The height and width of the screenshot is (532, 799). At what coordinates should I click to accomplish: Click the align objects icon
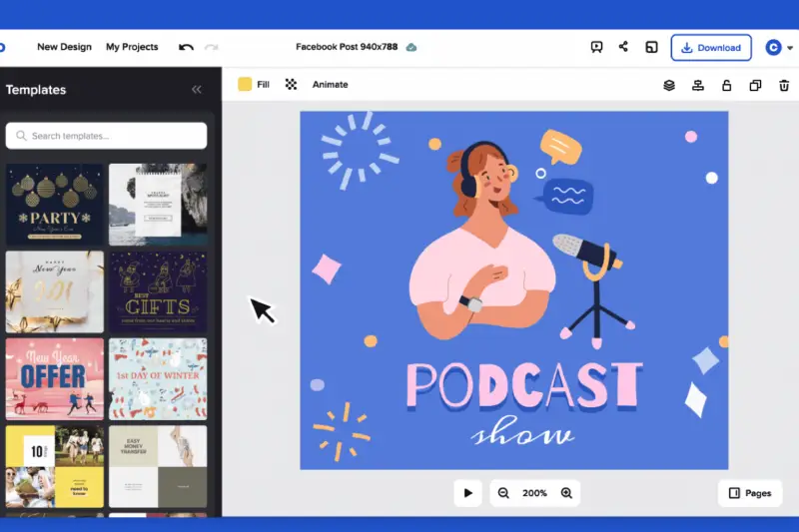tap(698, 85)
